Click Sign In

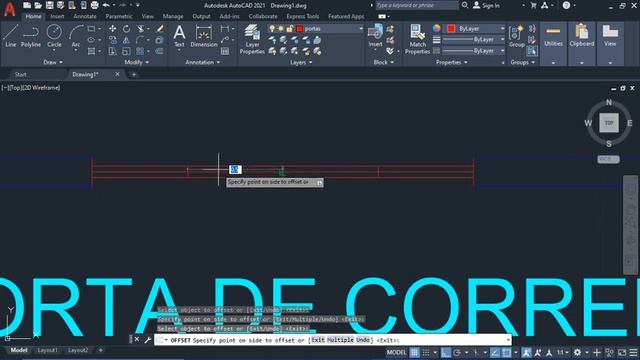[x=487, y=5]
